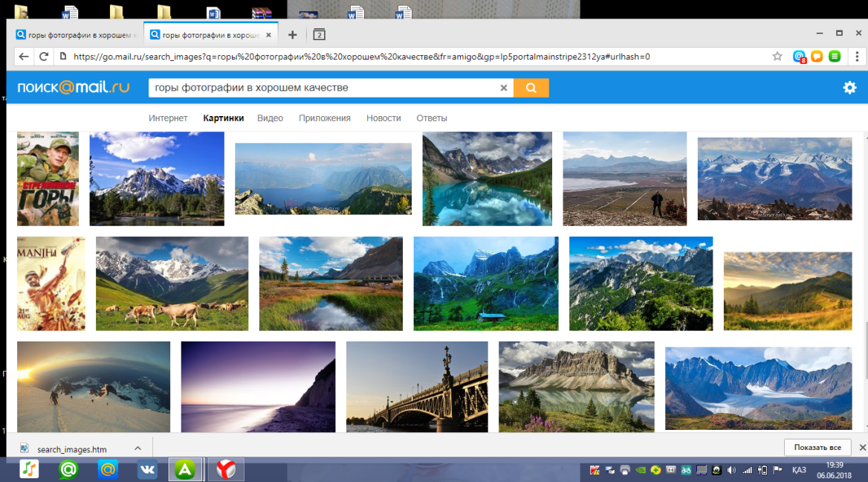Switch to Ответы search category

click(x=432, y=118)
